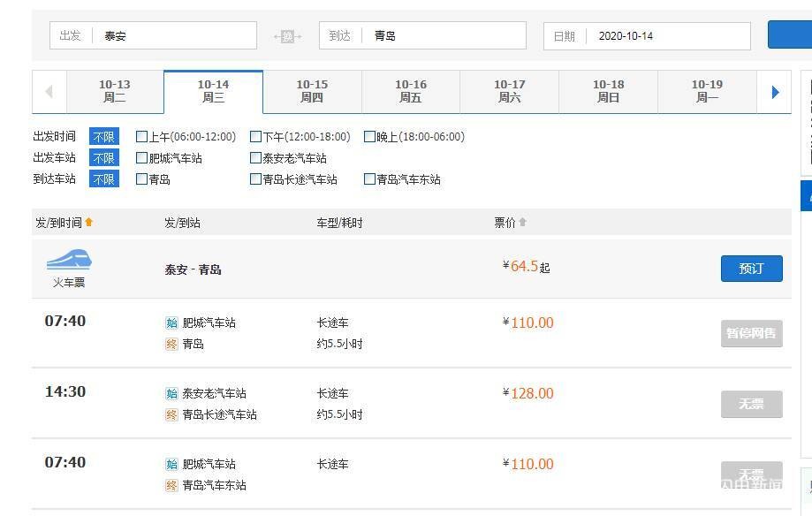Click the swap departure and arrival icon
This screenshot has width=812, height=516.
287,36
